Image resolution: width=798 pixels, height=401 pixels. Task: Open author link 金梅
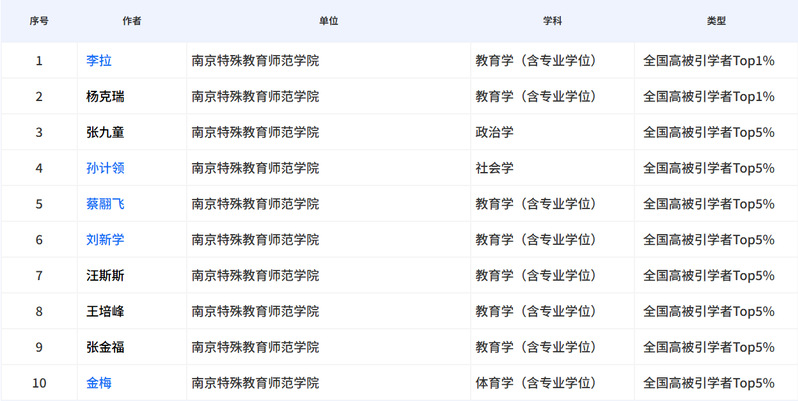pyautogui.click(x=99, y=383)
